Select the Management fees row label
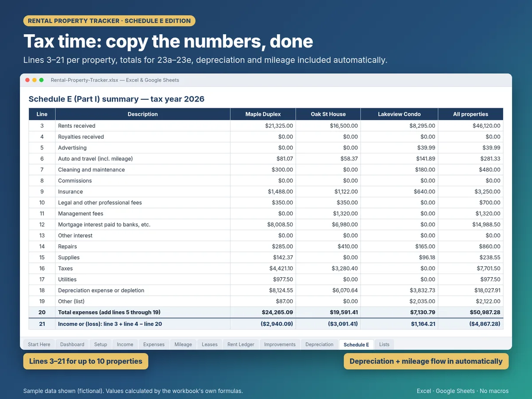532x399 pixels. (x=80, y=214)
